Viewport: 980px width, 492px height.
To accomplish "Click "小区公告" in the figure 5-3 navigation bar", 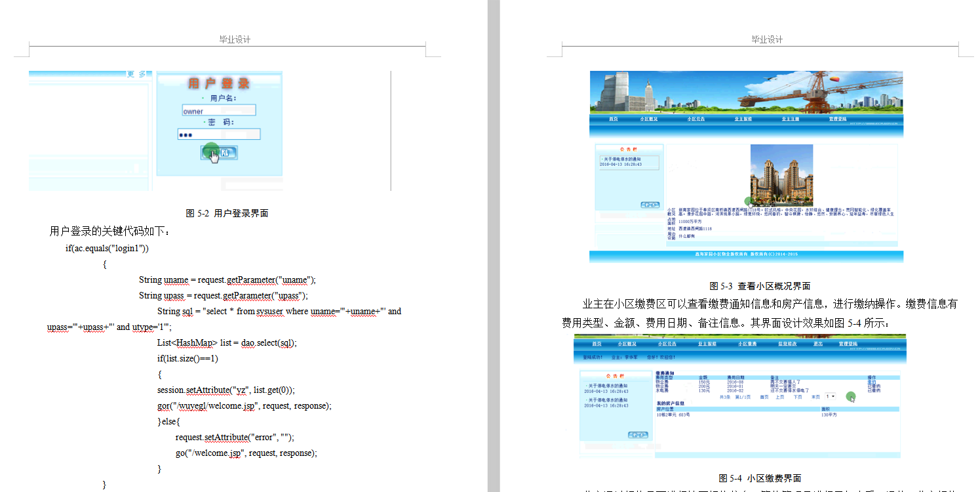I will point(696,119).
